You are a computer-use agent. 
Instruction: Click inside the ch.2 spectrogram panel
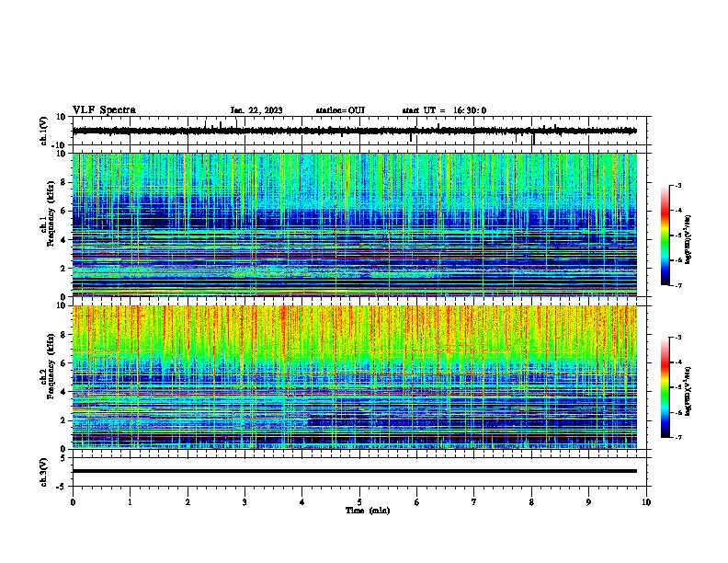click(354, 377)
